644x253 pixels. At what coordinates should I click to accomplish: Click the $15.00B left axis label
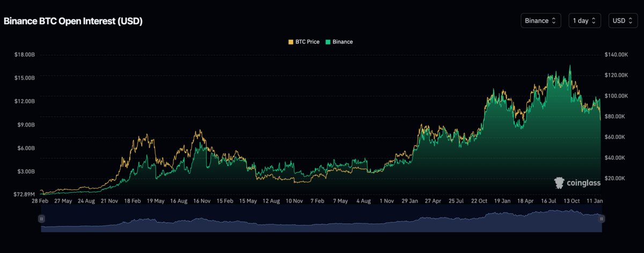pos(24,78)
